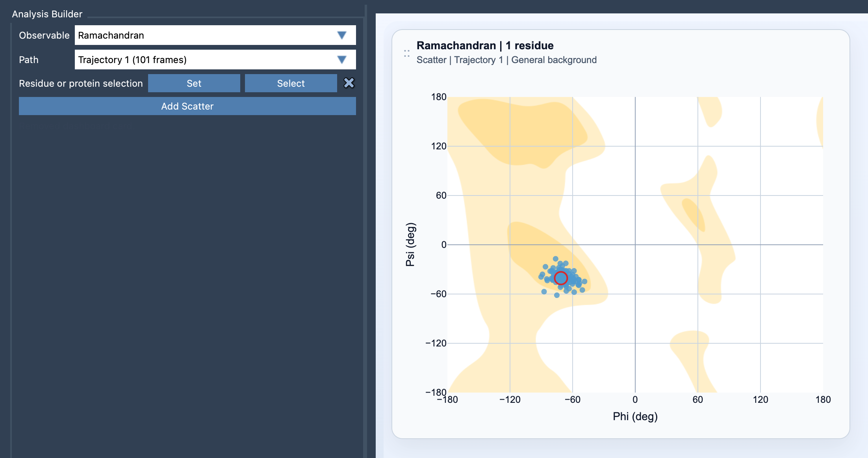The width and height of the screenshot is (868, 458).
Task: Click the Observable dropdown arrow
Action: click(x=341, y=35)
